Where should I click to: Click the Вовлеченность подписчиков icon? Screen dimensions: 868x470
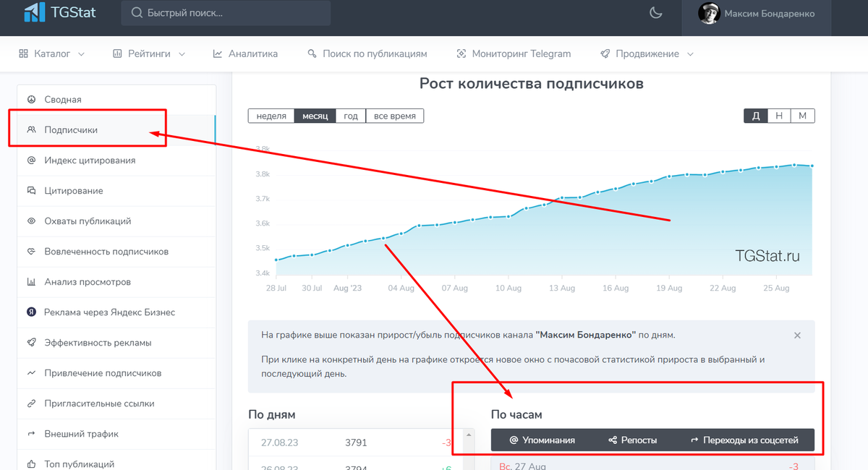click(x=31, y=252)
